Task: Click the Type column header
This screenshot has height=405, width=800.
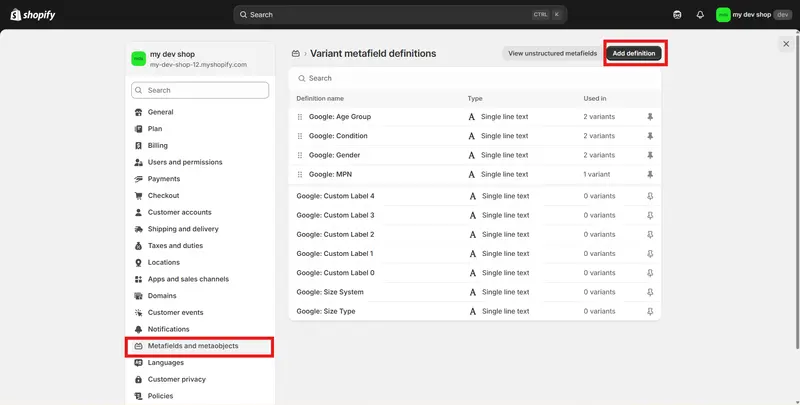Action: pos(475,98)
